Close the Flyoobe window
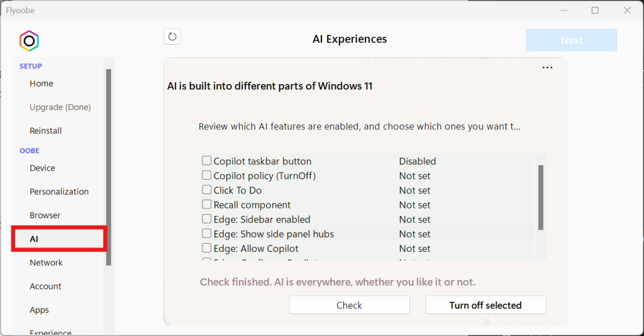The width and height of the screenshot is (644, 336). 627,10
